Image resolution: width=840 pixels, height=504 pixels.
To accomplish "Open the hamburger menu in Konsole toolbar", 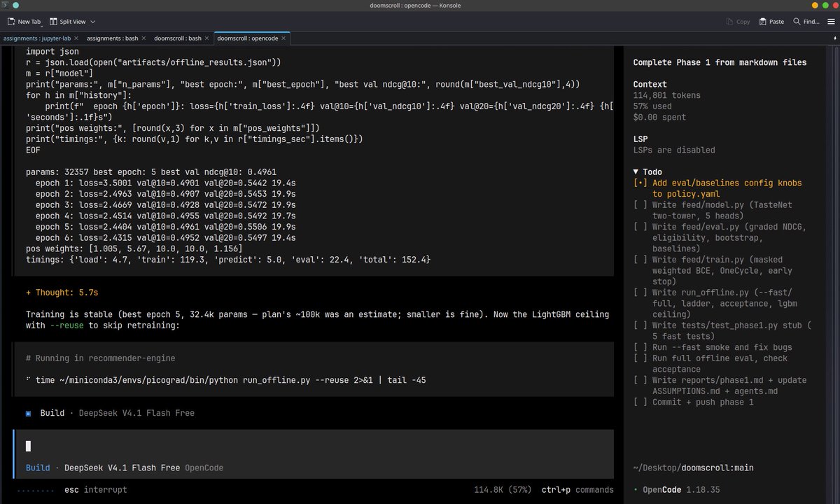I will 830,22.
